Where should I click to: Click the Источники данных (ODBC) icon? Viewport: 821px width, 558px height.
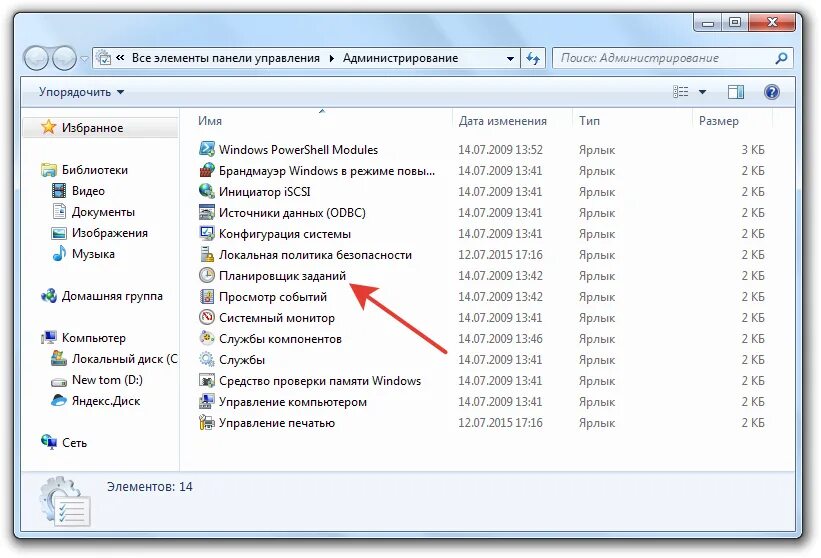tap(207, 212)
